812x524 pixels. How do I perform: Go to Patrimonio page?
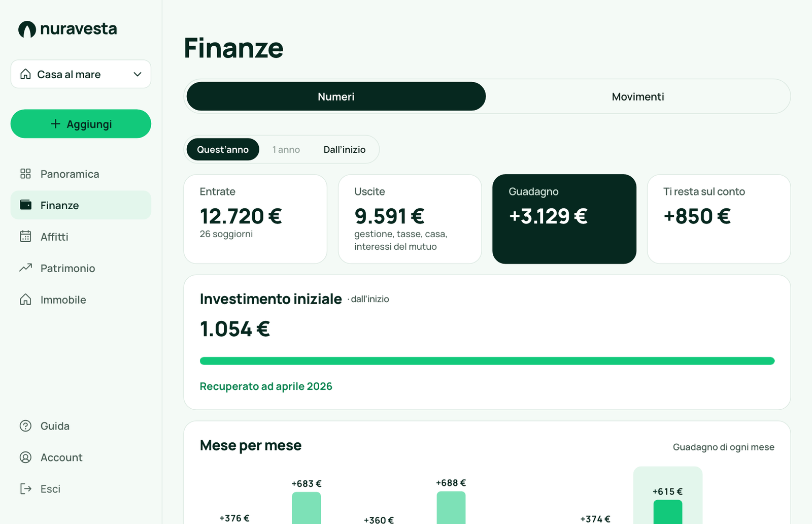point(81,268)
